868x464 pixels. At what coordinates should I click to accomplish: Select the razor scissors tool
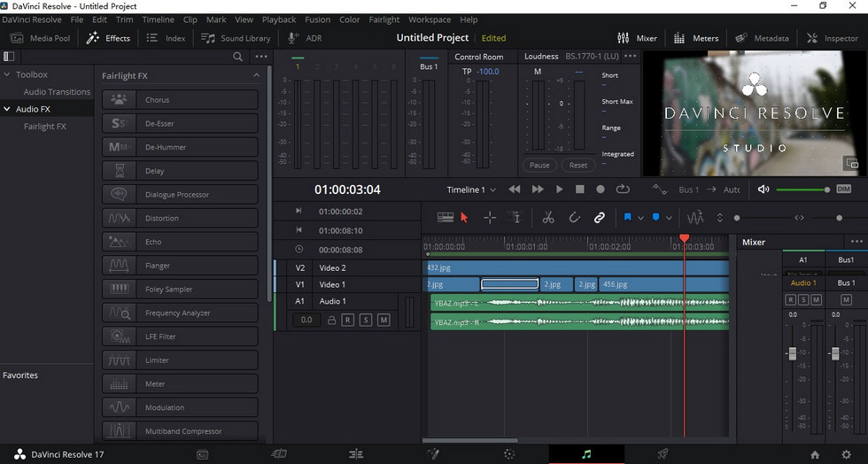point(548,218)
